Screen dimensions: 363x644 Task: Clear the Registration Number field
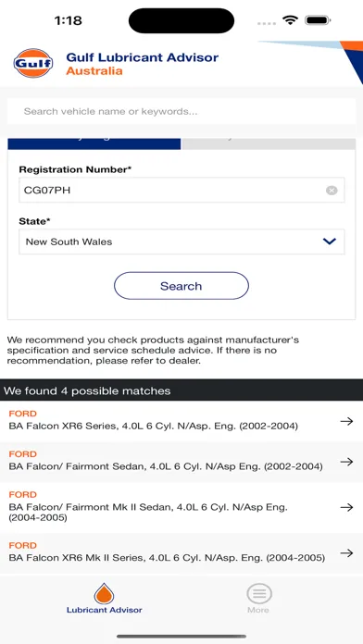[332, 191]
